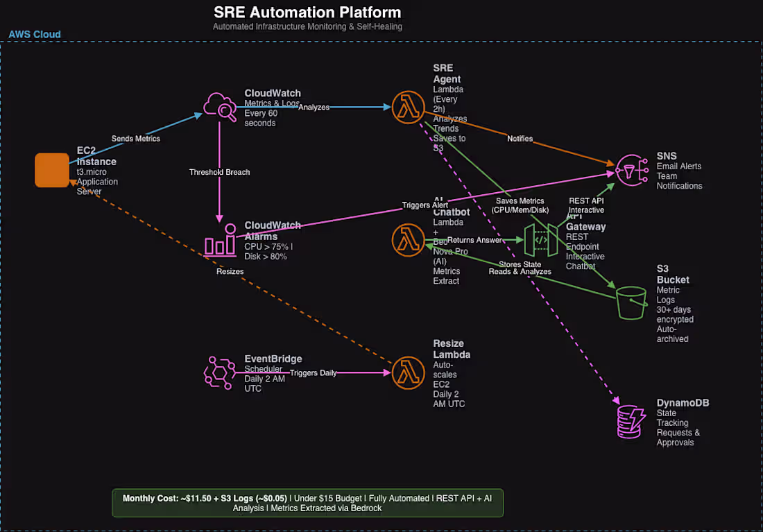This screenshot has width=763, height=532.
Task: Click the Threshold Breach label
Action: [x=219, y=172]
